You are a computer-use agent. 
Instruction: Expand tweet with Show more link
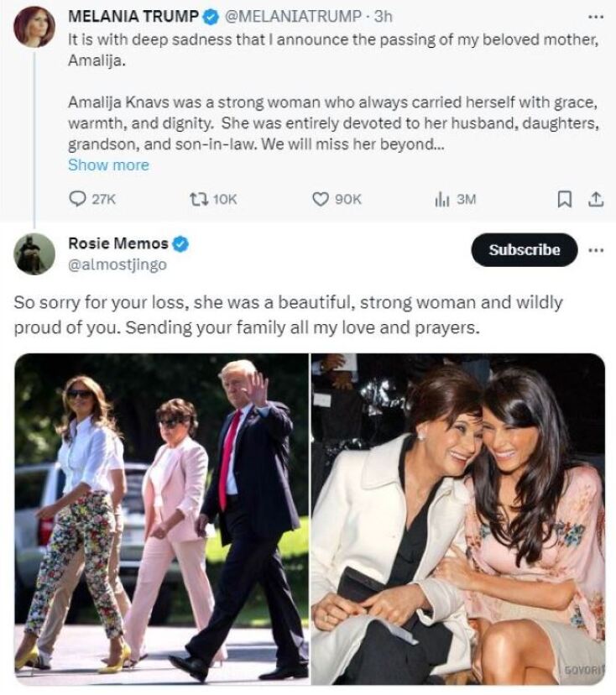pos(108,165)
